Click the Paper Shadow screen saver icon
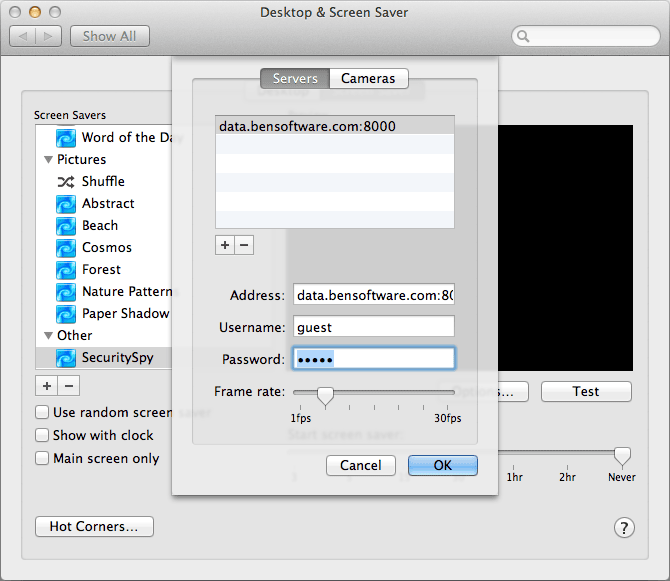 (66, 314)
